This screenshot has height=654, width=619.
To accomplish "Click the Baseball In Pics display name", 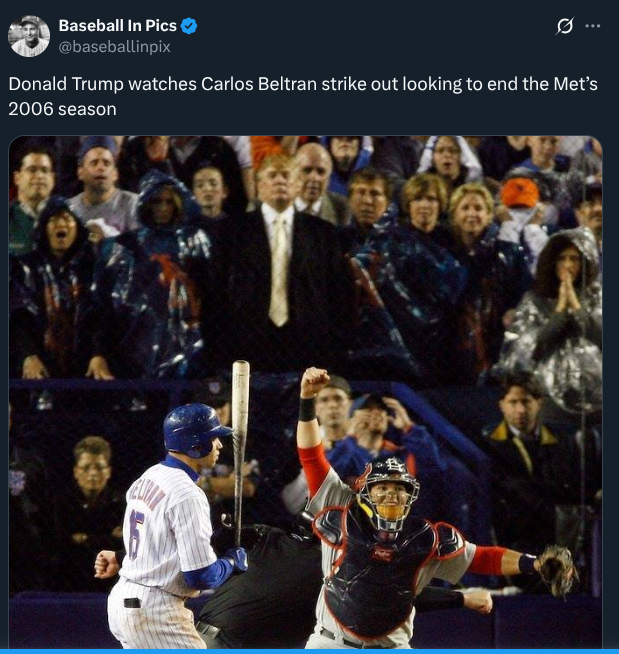I will [x=118, y=26].
